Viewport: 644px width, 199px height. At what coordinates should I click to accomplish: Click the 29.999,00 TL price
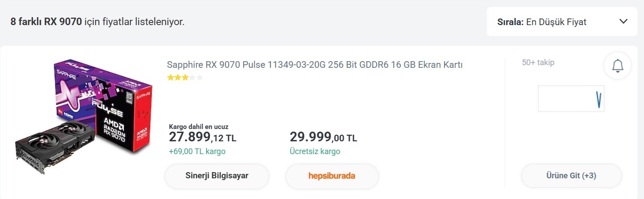pos(323,137)
